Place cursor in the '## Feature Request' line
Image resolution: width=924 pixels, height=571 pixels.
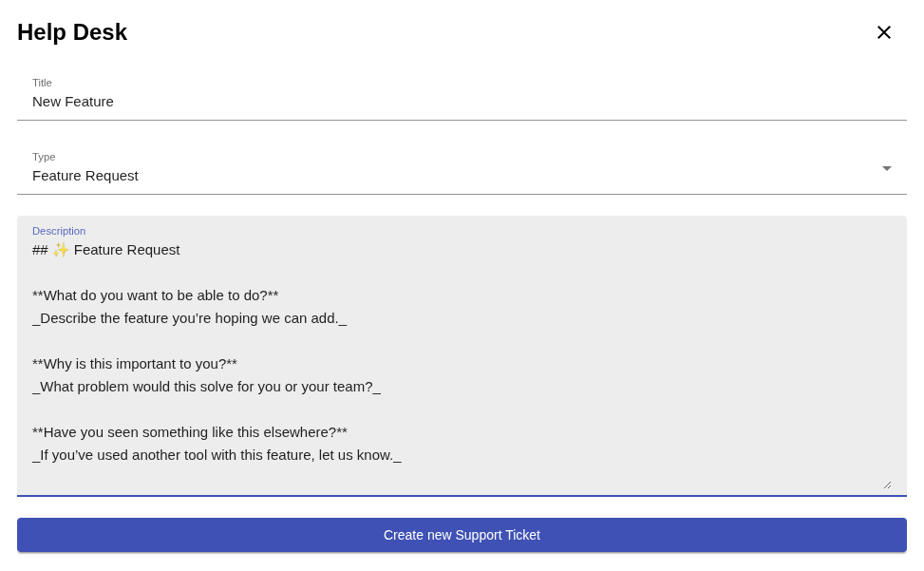point(106,251)
